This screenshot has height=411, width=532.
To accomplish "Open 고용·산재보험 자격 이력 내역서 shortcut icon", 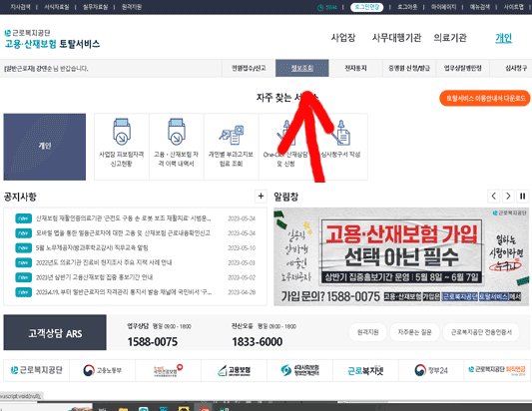I will 177,131.
